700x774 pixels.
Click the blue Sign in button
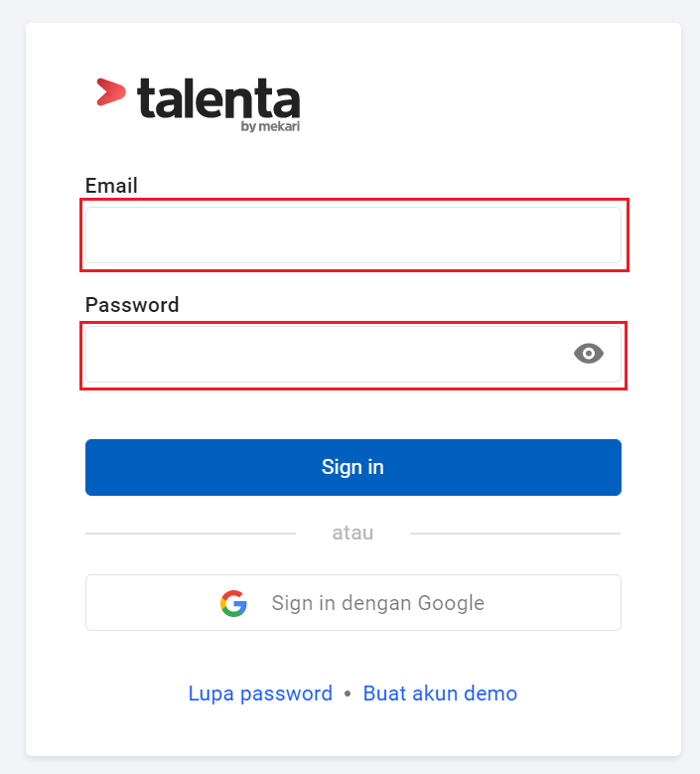tap(353, 467)
